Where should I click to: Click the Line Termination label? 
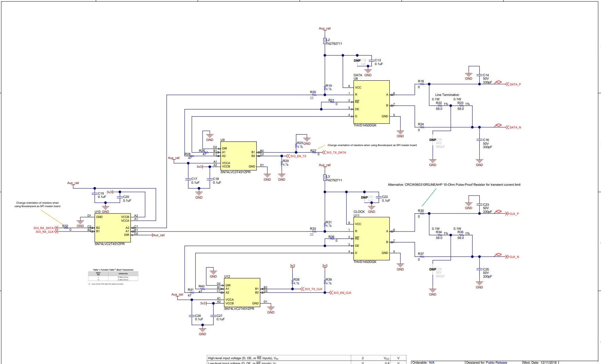[447, 95]
